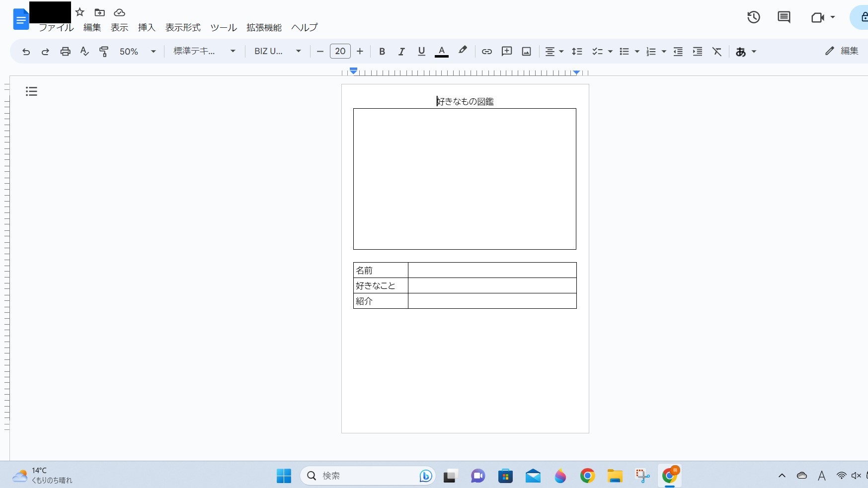The height and width of the screenshot is (488, 868).
Task: Show document outline panel icon
Action: (31, 91)
